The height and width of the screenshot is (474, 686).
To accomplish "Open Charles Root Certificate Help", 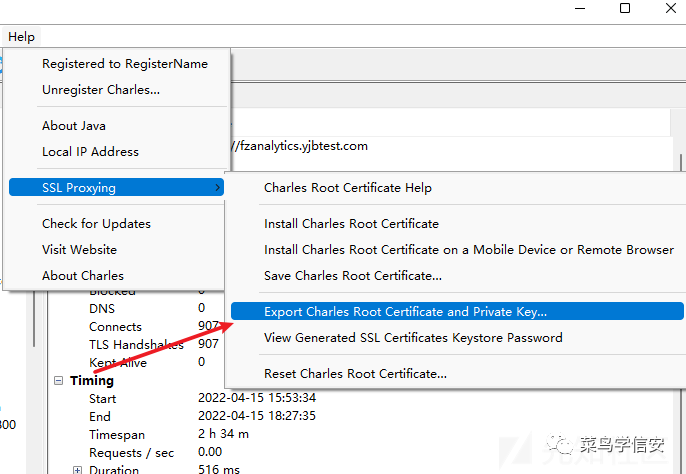I will coord(348,188).
